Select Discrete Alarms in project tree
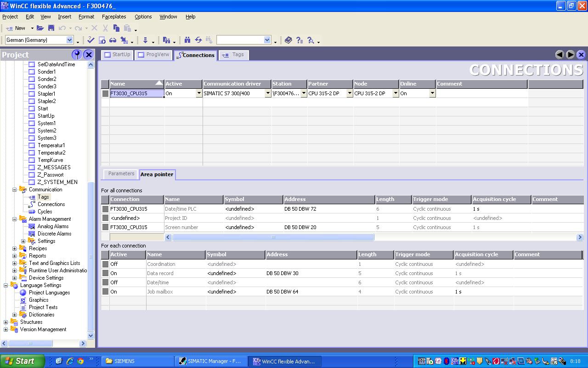This screenshot has height=368, width=588. (x=54, y=234)
